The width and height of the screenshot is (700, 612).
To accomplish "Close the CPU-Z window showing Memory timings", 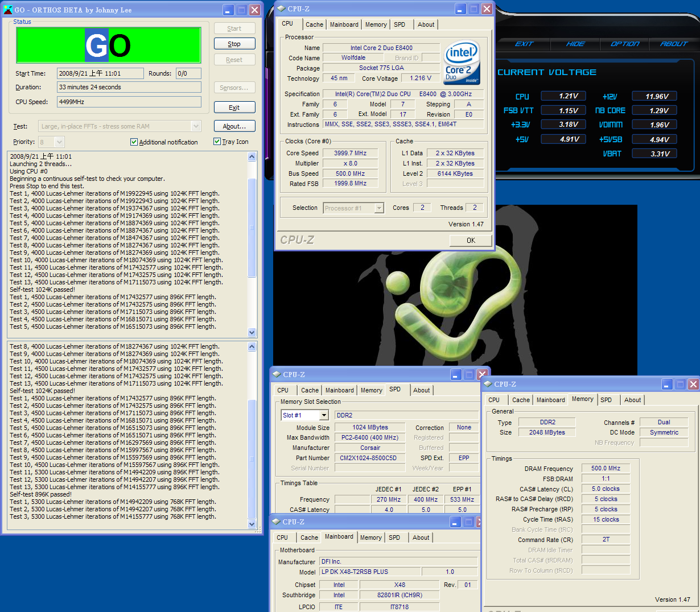I will pyautogui.click(x=693, y=384).
